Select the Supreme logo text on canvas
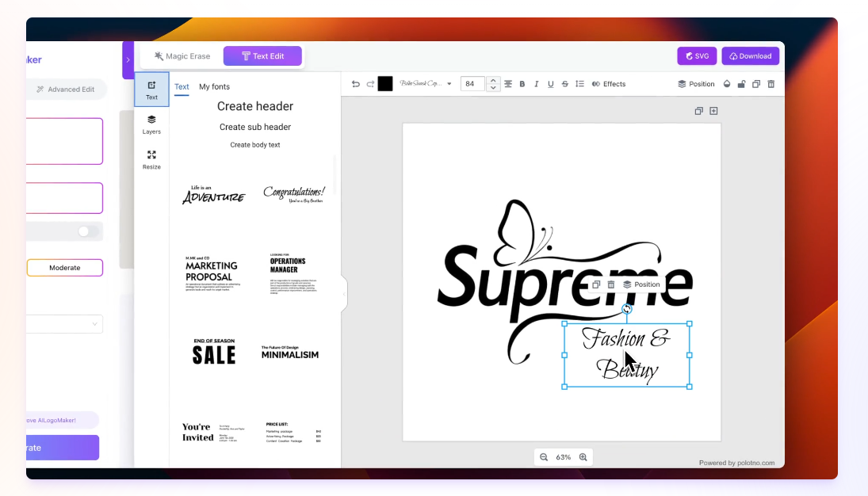This screenshot has width=868, height=496. (564, 284)
